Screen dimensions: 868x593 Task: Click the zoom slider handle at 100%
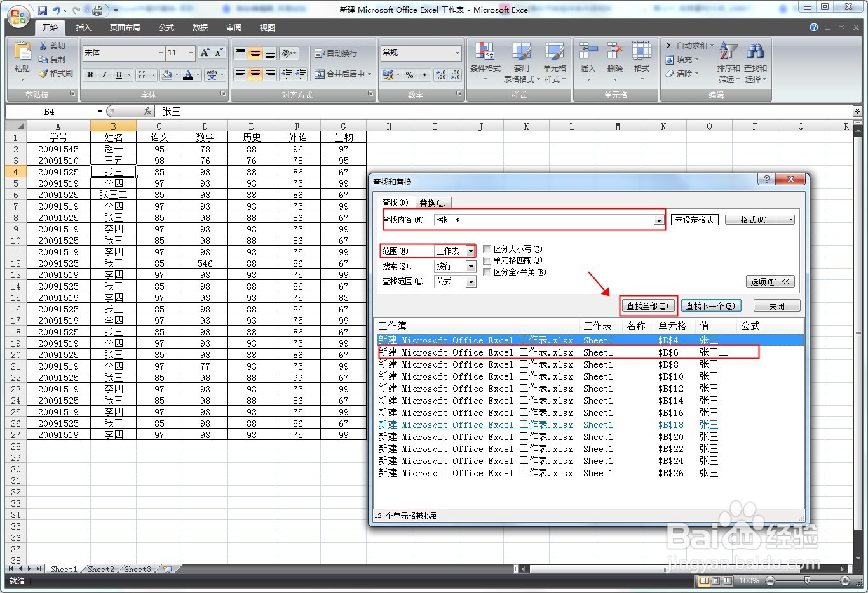coord(807,581)
